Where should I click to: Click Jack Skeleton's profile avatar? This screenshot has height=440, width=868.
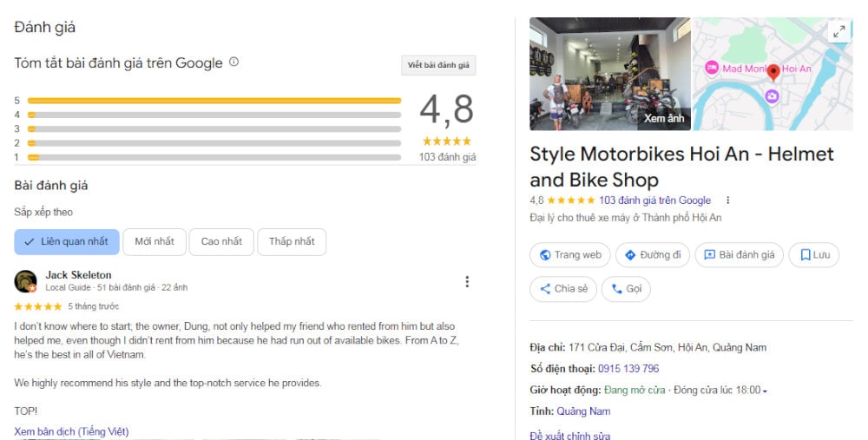[x=25, y=281]
